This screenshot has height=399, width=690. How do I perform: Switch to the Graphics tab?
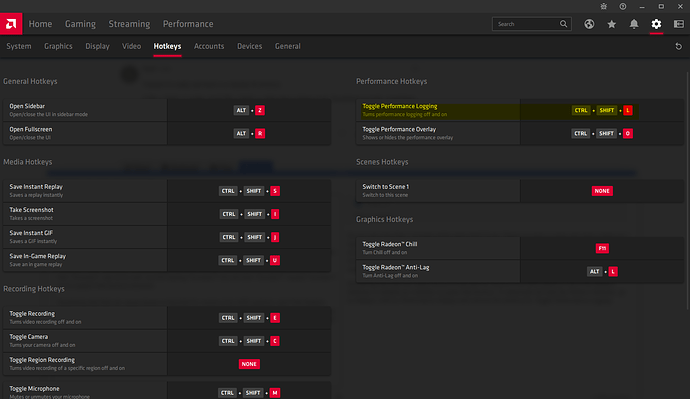pos(58,46)
